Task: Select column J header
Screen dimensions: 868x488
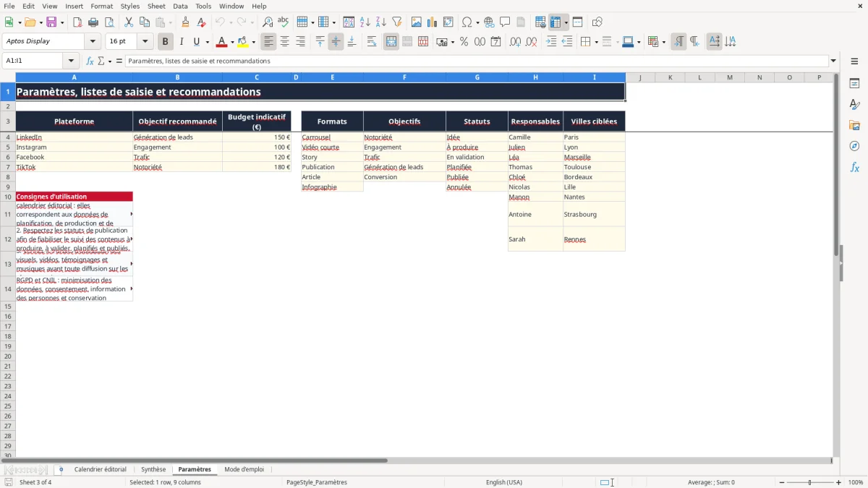Action: pyautogui.click(x=640, y=77)
